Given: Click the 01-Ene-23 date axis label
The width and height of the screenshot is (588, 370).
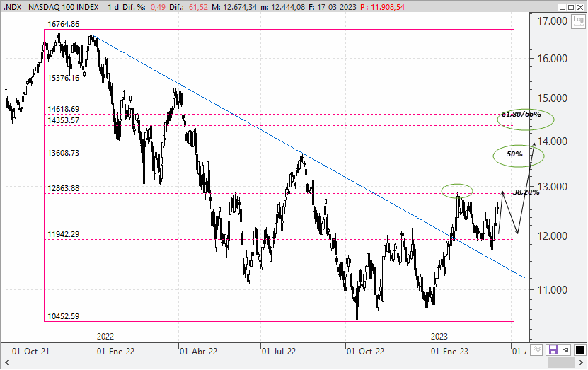Looking at the screenshot, I should point(449,352).
